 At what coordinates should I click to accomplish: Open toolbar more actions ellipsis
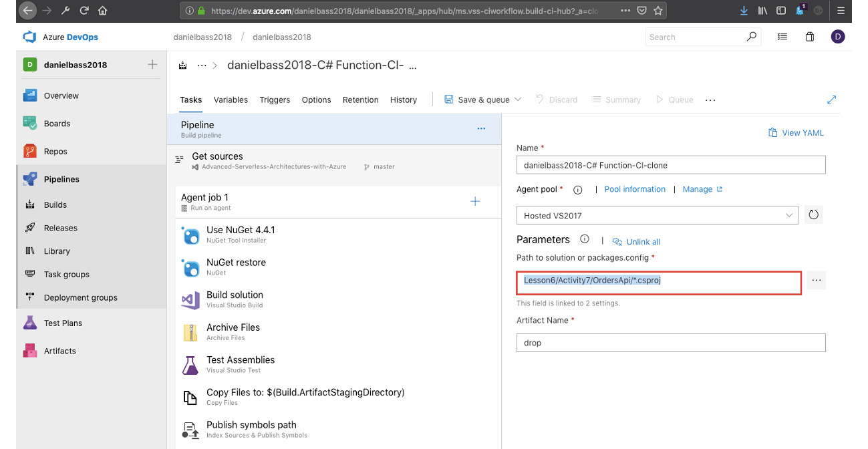click(710, 100)
